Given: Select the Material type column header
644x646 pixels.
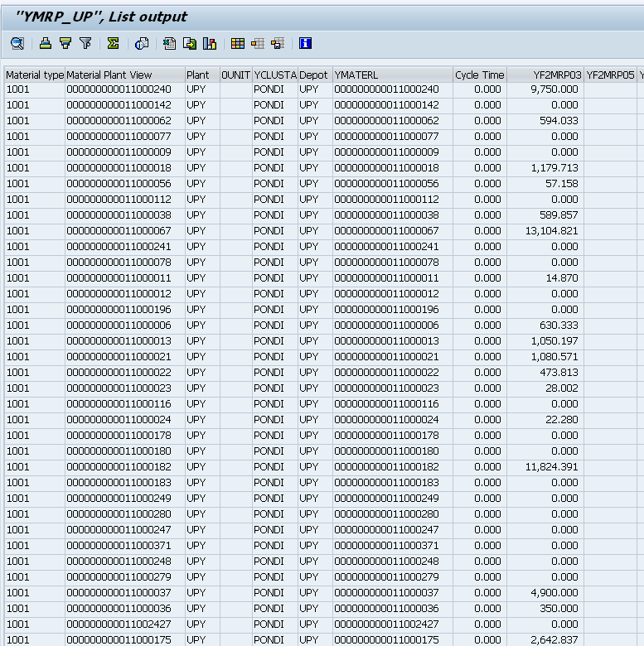Looking at the screenshot, I should pyautogui.click(x=35, y=75).
